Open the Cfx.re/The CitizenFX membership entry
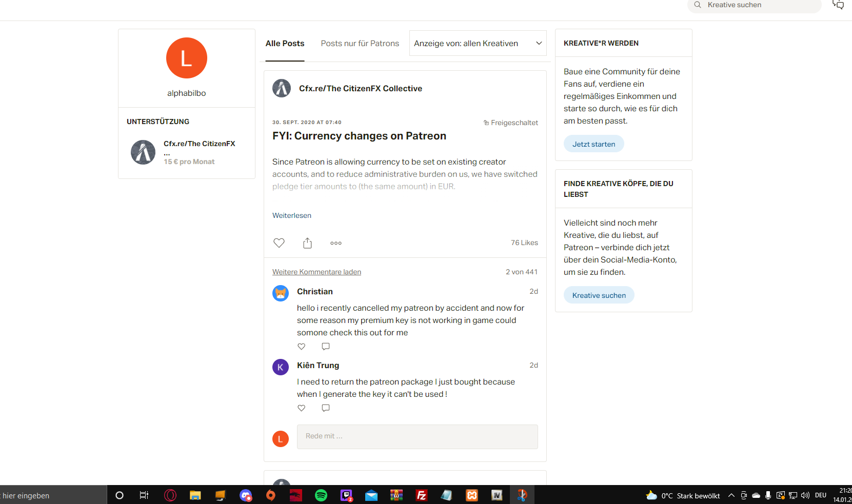This screenshot has height=504, width=852. click(x=187, y=152)
